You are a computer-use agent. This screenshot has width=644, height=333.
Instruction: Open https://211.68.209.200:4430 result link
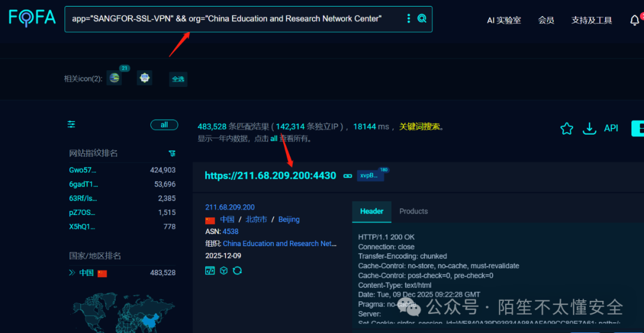[270, 176]
